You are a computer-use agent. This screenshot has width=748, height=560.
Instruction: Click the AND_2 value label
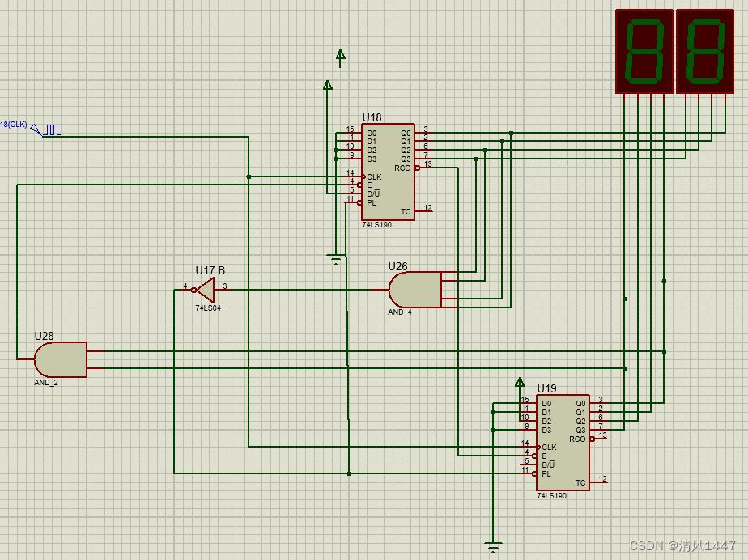(46, 382)
